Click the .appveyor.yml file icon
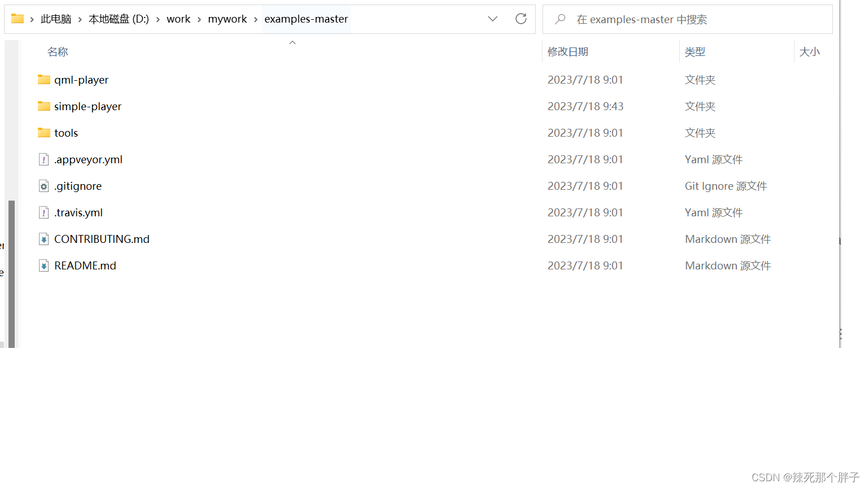The height and width of the screenshot is (488, 868). 44,159
